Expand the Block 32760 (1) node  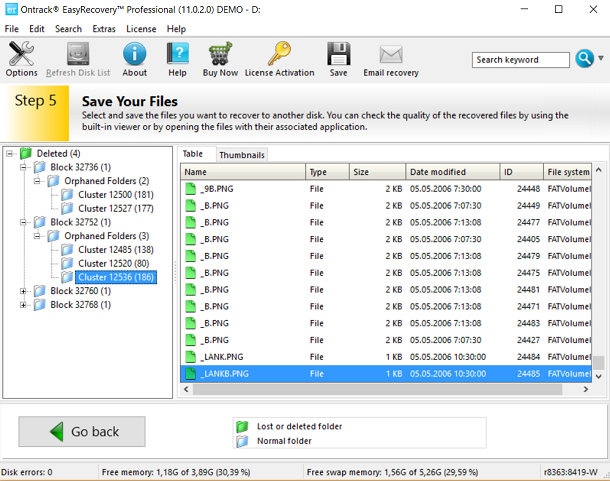(x=25, y=291)
